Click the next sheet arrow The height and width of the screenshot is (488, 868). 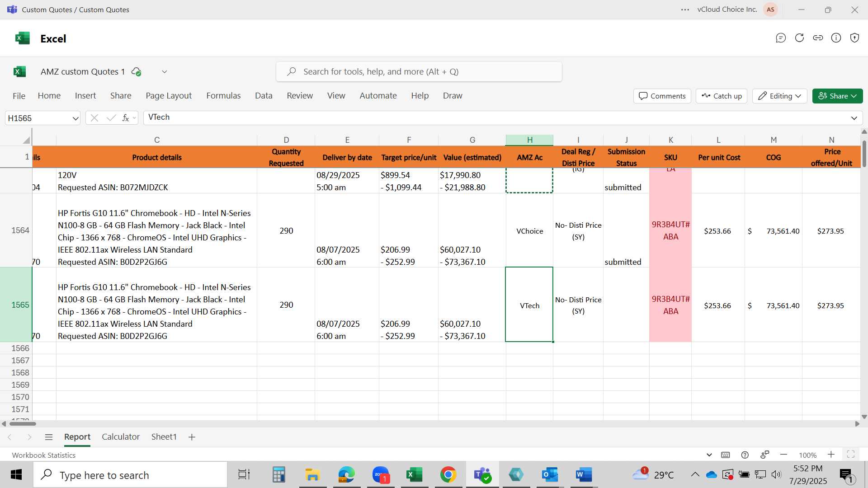[29, 437]
